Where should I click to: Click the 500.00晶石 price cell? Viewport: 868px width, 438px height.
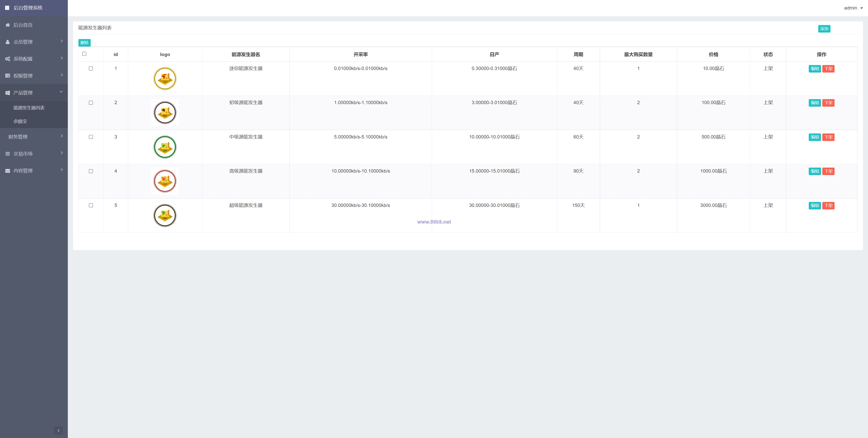713,137
